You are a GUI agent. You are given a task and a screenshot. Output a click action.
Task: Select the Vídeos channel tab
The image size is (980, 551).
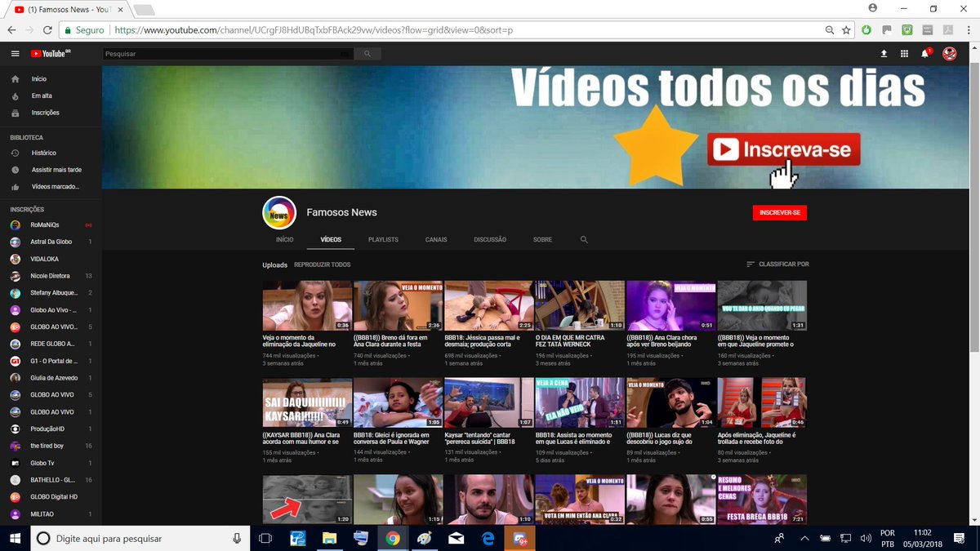331,240
